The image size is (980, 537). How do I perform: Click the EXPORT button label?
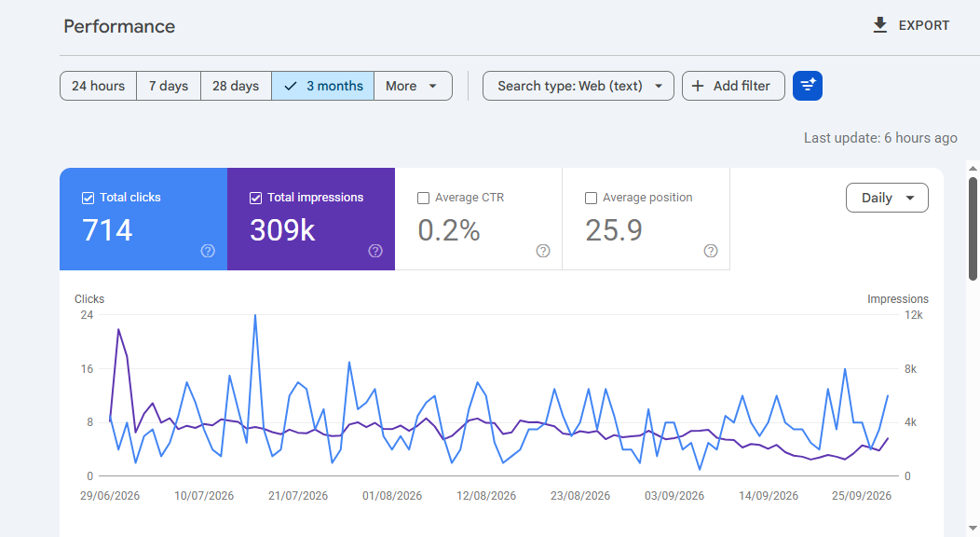924,25
